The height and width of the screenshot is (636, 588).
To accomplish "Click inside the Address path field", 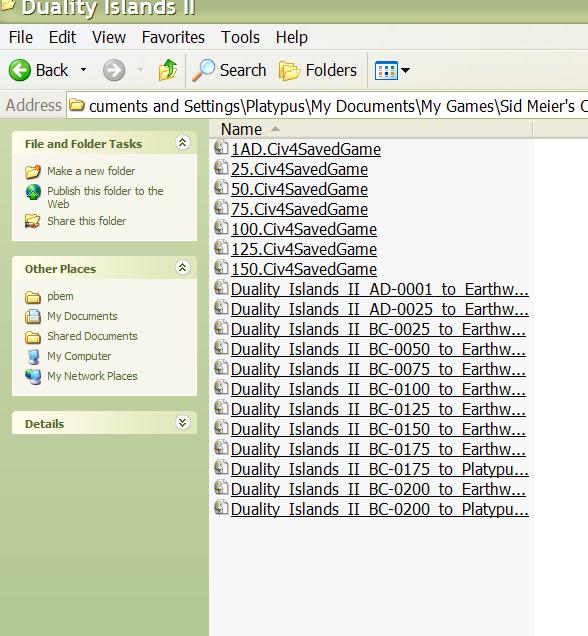I will click(x=327, y=106).
